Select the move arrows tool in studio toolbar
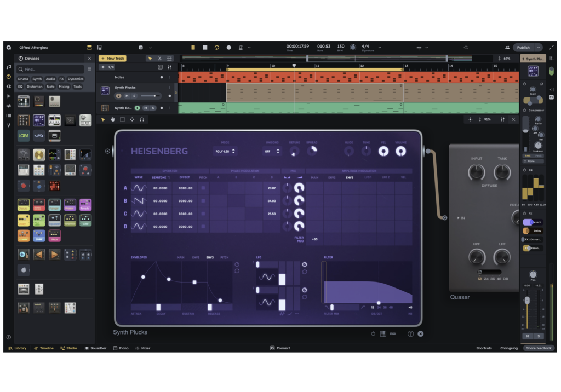This screenshot has height=392, width=561. click(x=132, y=119)
